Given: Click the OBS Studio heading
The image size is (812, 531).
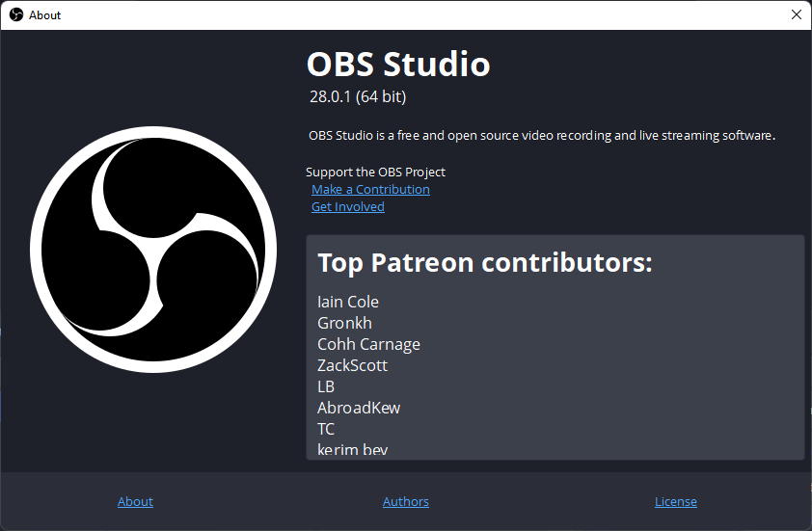Looking at the screenshot, I should (398, 65).
